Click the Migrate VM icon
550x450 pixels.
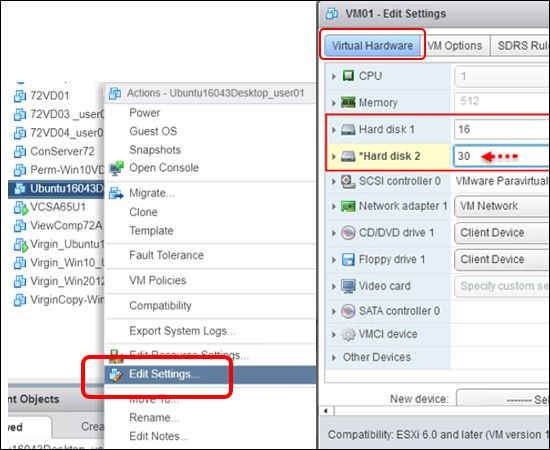click(x=116, y=193)
